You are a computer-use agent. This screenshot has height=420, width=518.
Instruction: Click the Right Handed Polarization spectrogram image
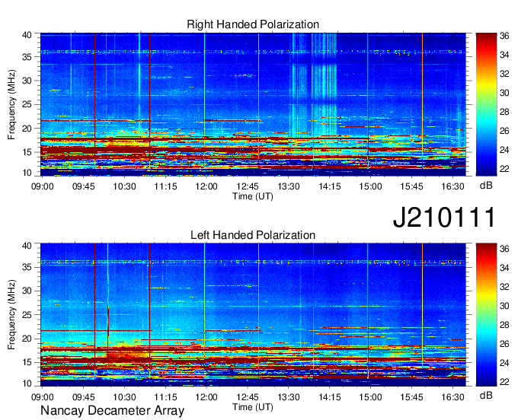(x=253, y=104)
